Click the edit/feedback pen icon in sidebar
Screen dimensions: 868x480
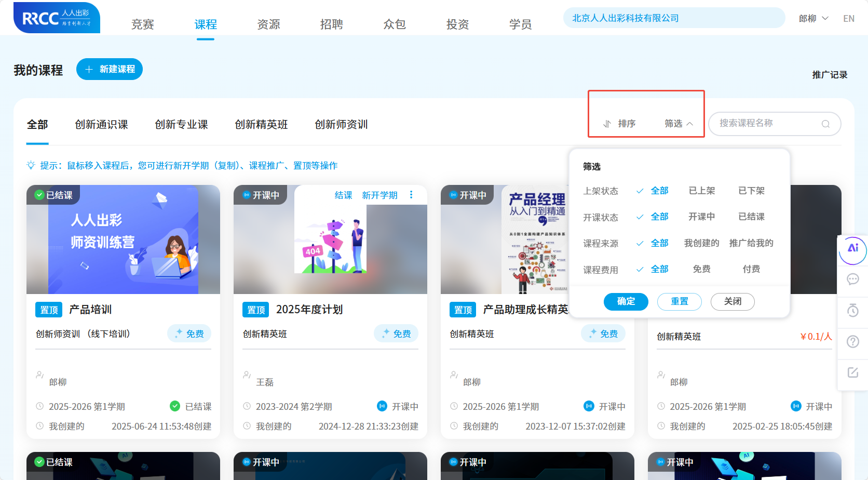click(852, 372)
